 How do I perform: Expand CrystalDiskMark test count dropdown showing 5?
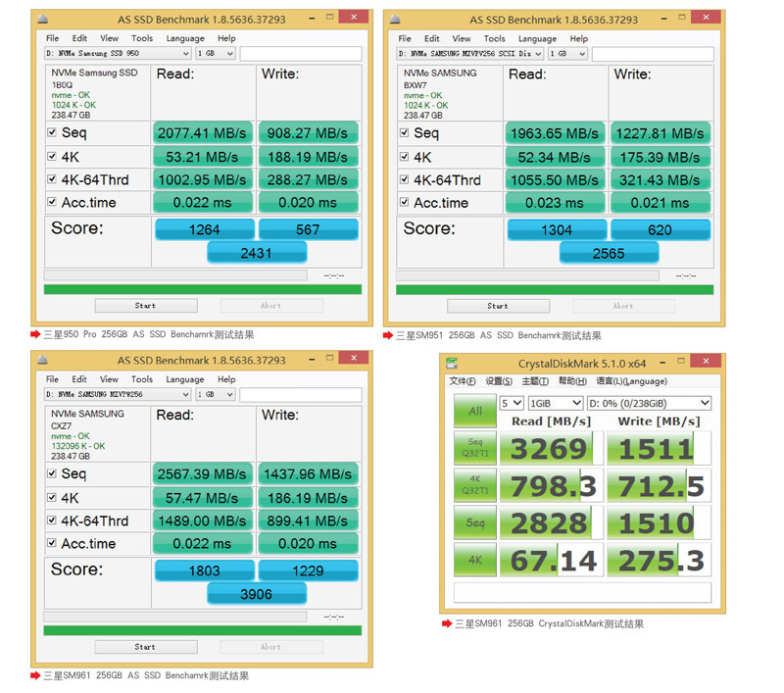[512, 403]
